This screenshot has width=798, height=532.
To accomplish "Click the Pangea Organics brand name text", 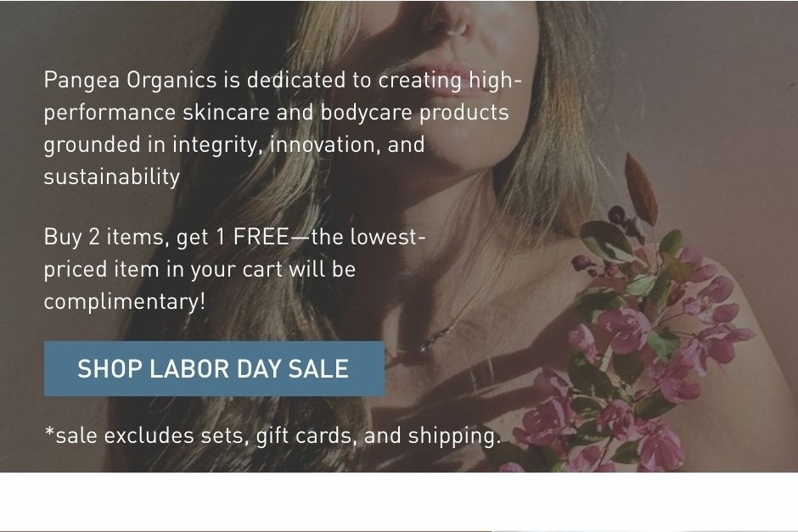I will click(130, 80).
